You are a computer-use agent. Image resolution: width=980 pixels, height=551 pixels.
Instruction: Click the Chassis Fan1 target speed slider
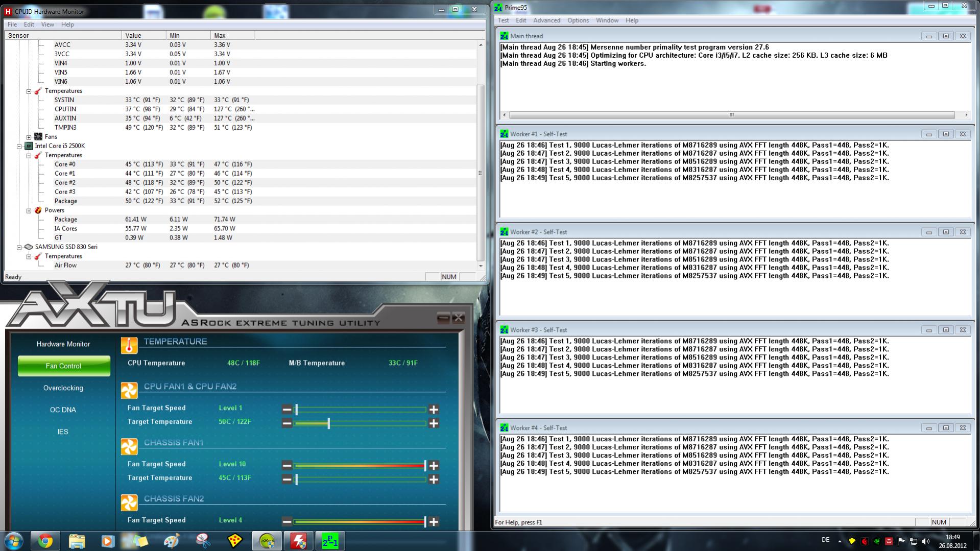click(360, 466)
